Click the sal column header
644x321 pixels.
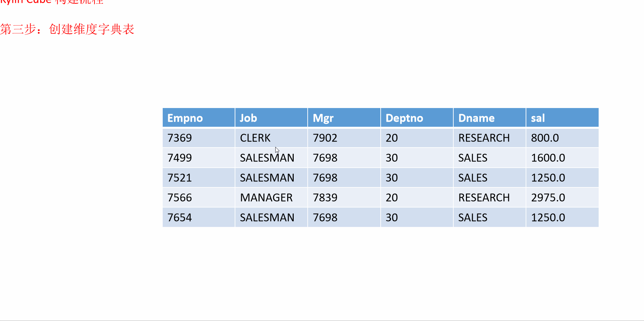[562, 118]
